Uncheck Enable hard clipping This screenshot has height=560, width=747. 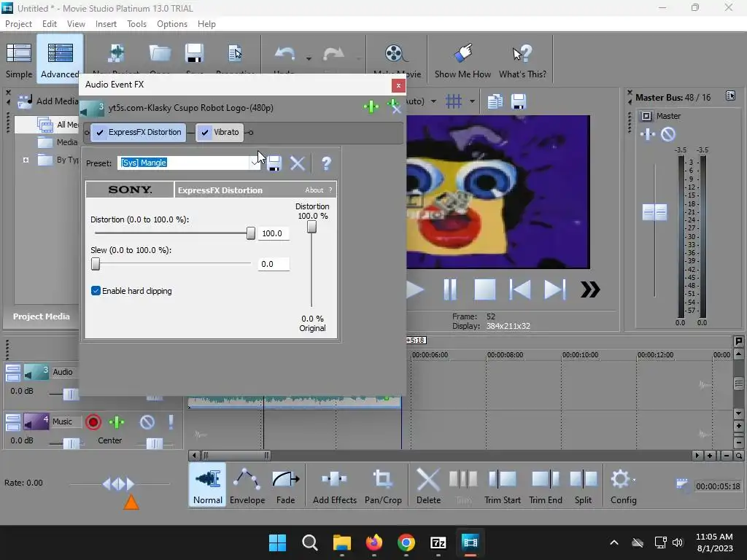(96, 291)
